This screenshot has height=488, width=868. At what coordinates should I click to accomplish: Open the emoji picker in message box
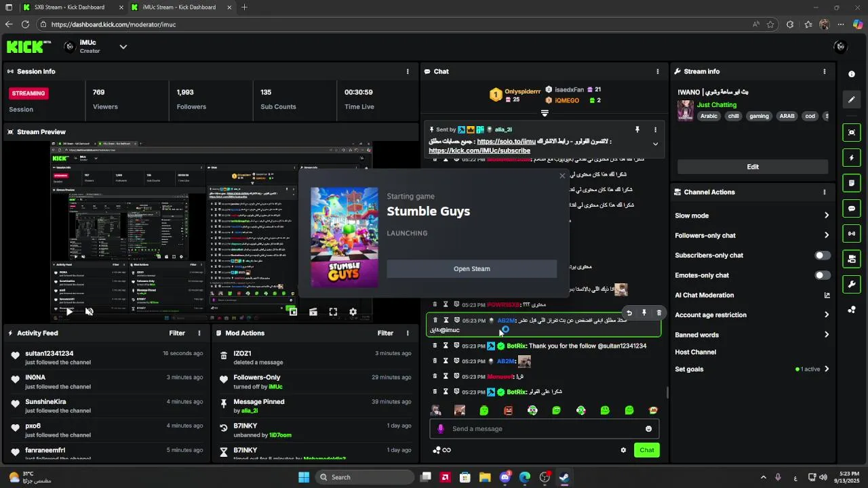coord(648,429)
